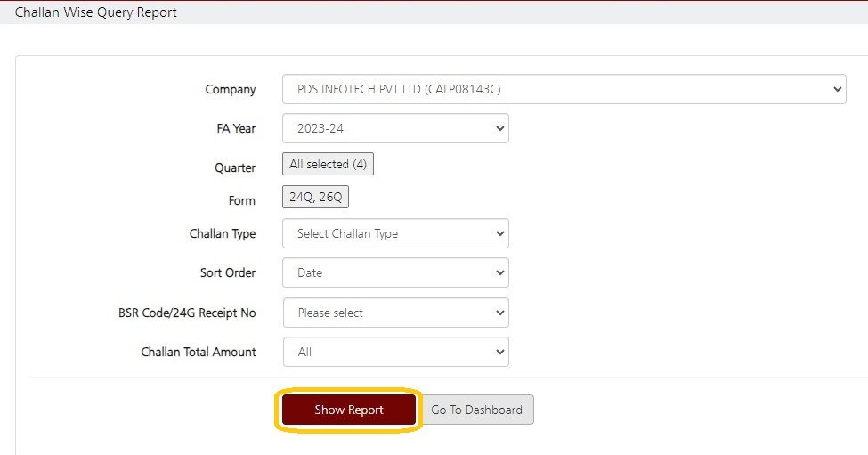Open the Company dropdown

click(563, 89)
